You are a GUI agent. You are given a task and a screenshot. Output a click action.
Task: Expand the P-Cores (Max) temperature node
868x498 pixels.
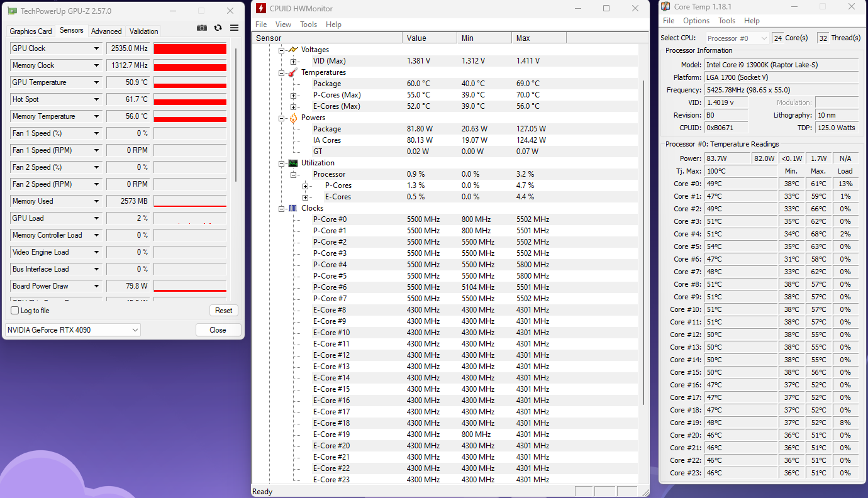(293, 95)
